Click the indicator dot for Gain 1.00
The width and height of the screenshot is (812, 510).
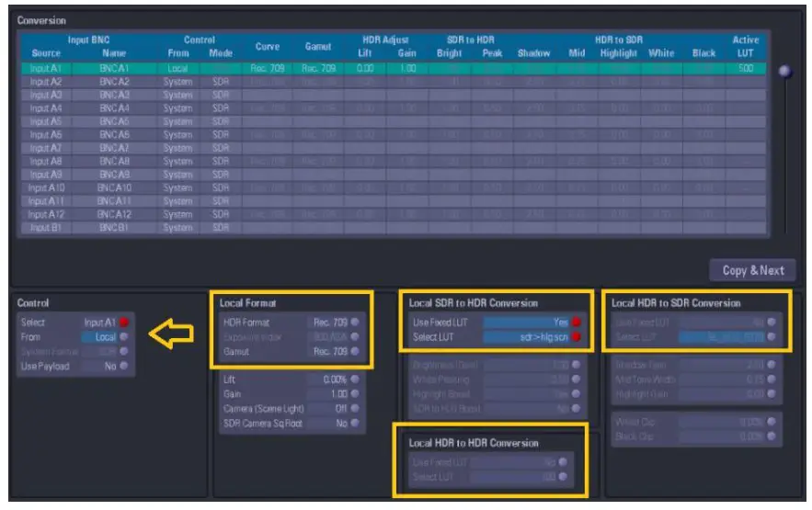tap(355, 393)
